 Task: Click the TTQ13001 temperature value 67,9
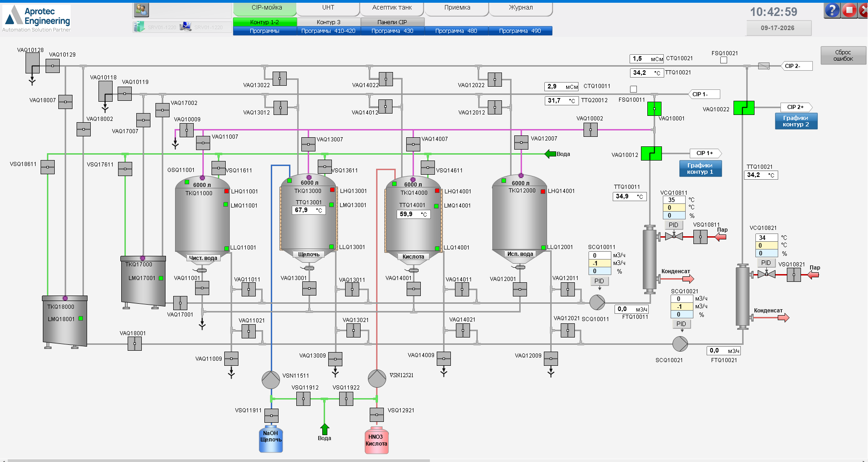(309, 210)
